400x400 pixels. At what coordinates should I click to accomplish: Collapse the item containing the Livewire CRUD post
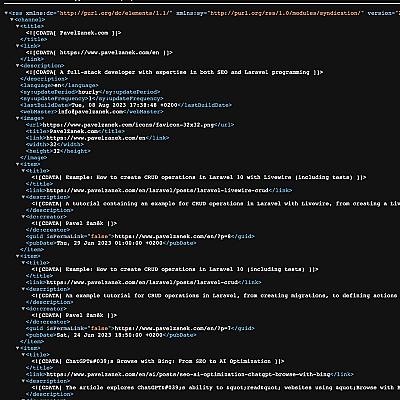[17, 164]
